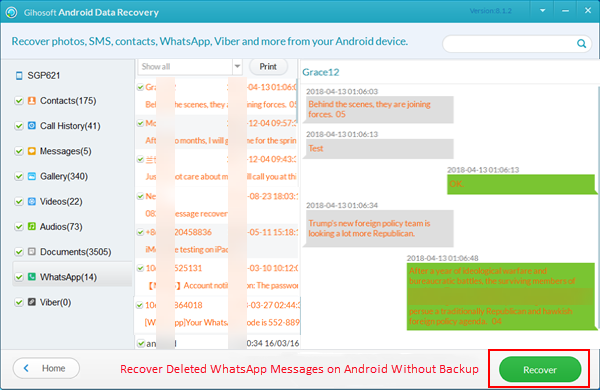Click the Gihosoft app logo icon
Viewport: 600px width, 390px height.
11,12
